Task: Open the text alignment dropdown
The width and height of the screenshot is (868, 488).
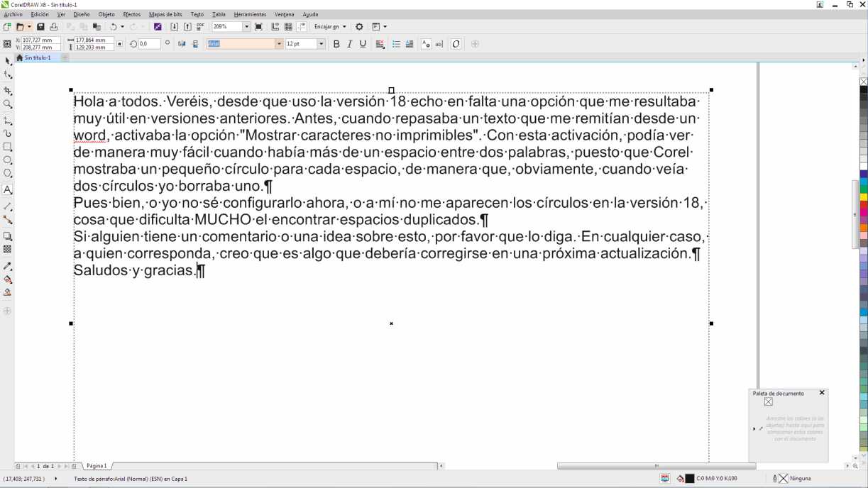Action: [x=380, y=44]
